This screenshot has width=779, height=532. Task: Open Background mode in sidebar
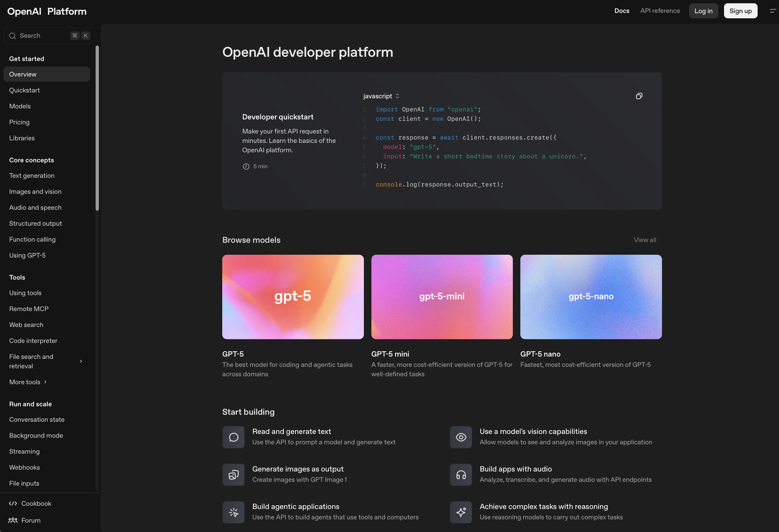tap(36, 436)
